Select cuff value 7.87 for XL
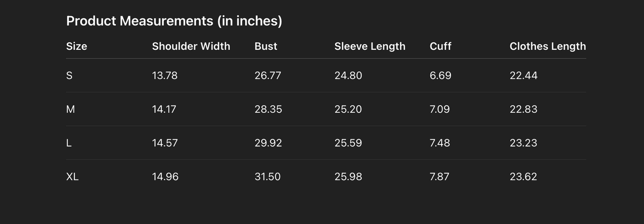 439,177
